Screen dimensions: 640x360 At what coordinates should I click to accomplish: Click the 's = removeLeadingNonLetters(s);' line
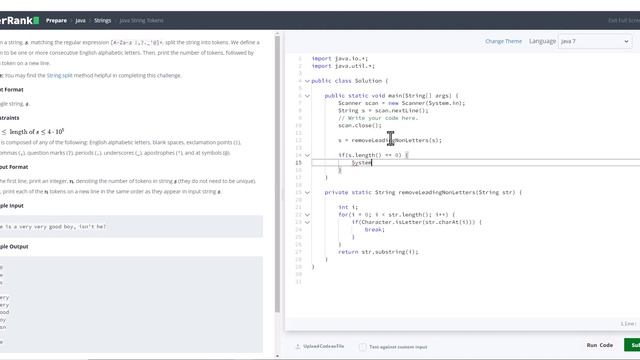(390, 140)
